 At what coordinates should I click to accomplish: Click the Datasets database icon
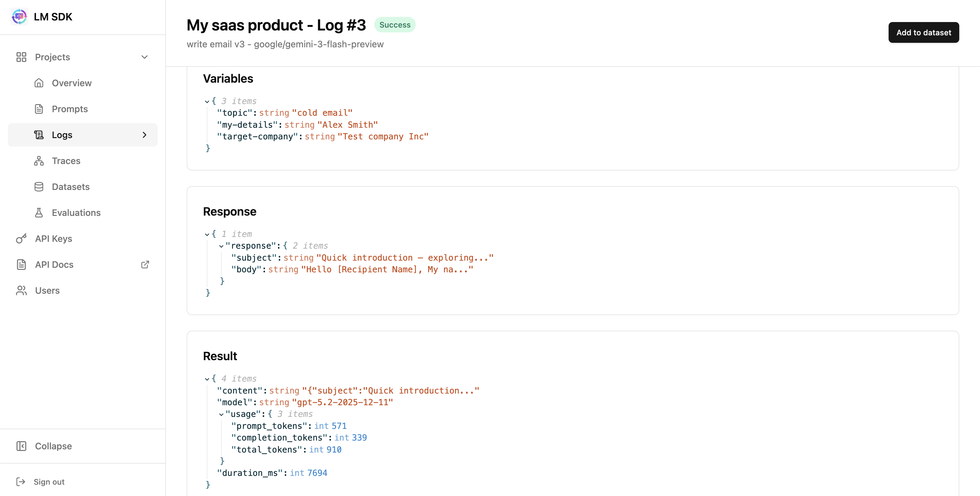coord(39,186)
